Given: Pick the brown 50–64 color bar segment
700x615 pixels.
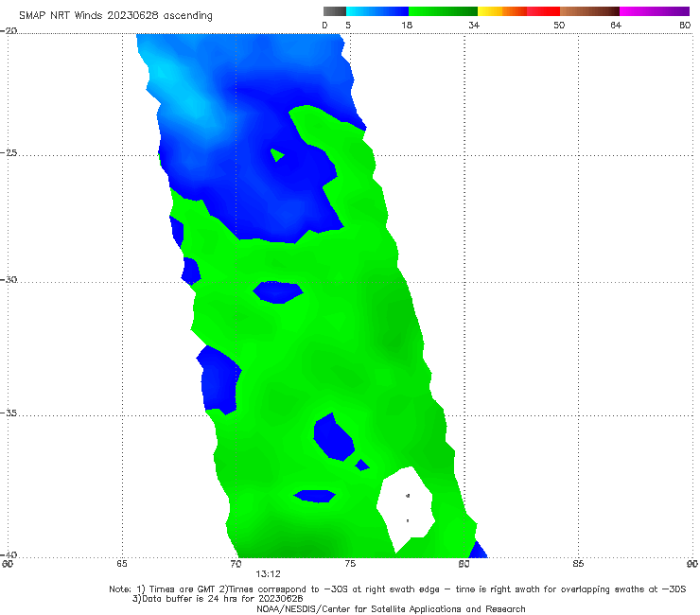Looking at the screenshot, I should 589,11.
